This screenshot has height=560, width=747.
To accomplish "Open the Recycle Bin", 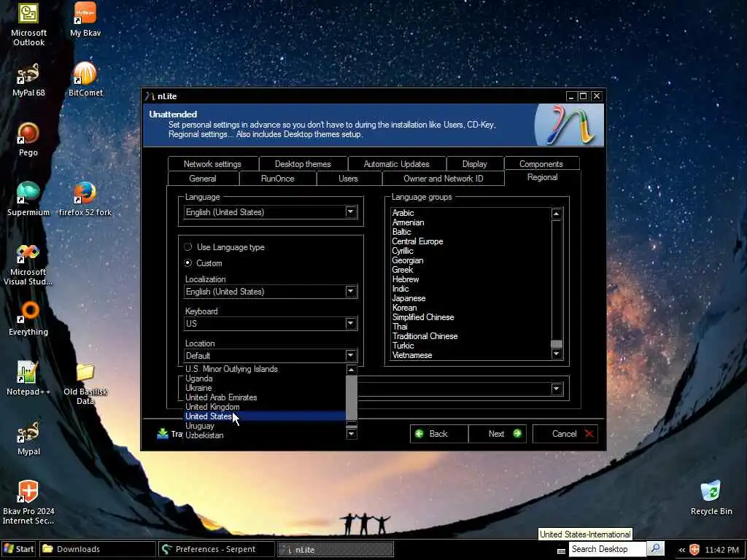I will click(711, 498).
